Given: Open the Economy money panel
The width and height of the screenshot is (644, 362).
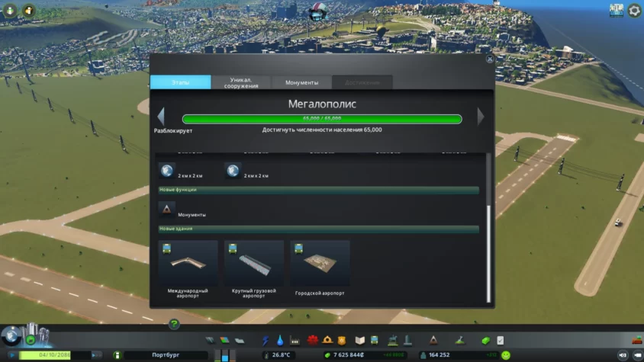Looking at the screenshot, I should [485, 340].
